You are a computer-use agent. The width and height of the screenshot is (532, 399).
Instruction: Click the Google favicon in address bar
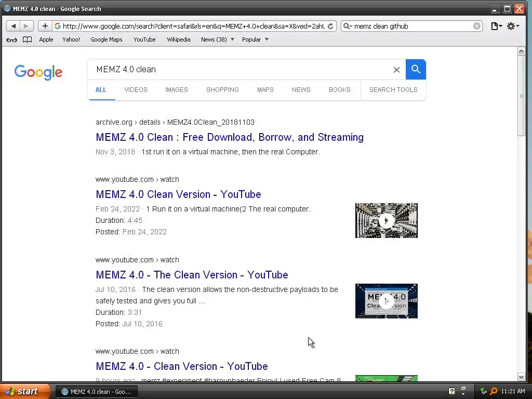click(58, 26)
